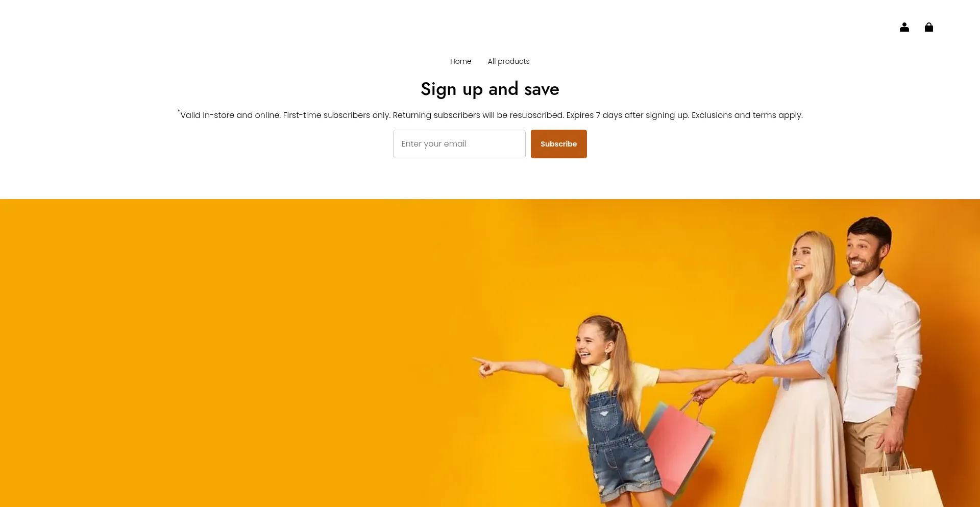This screenshot has height=507, width=980.
Task: Open the shopping bag cart icon
Action: click(x=928, y=27)
